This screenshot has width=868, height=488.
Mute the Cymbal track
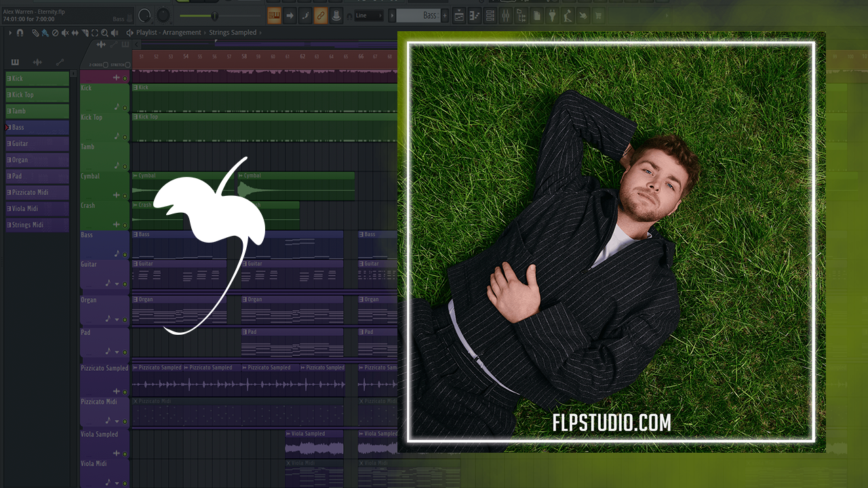pyautogui.click(x=125, y=195)
